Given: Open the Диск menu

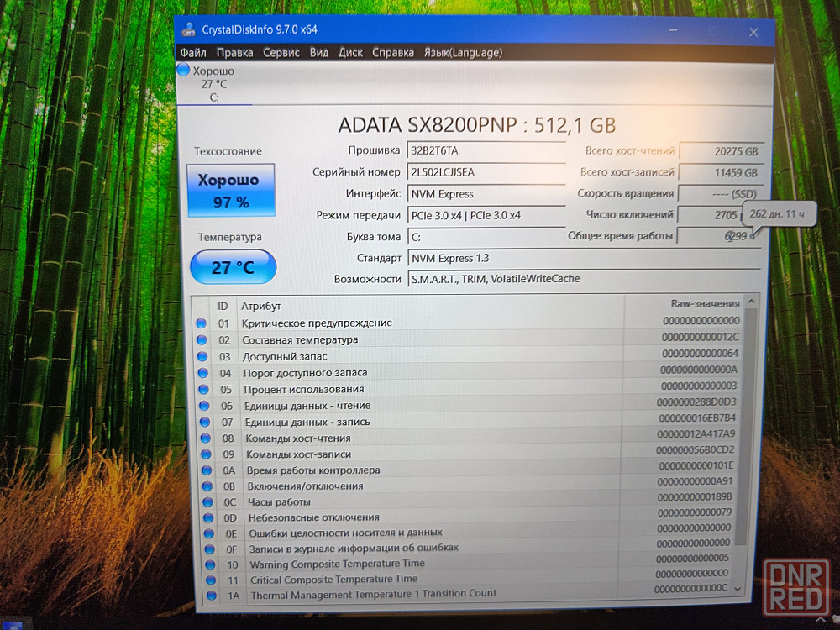Looking at the screenshot, I should click(350, 52).
